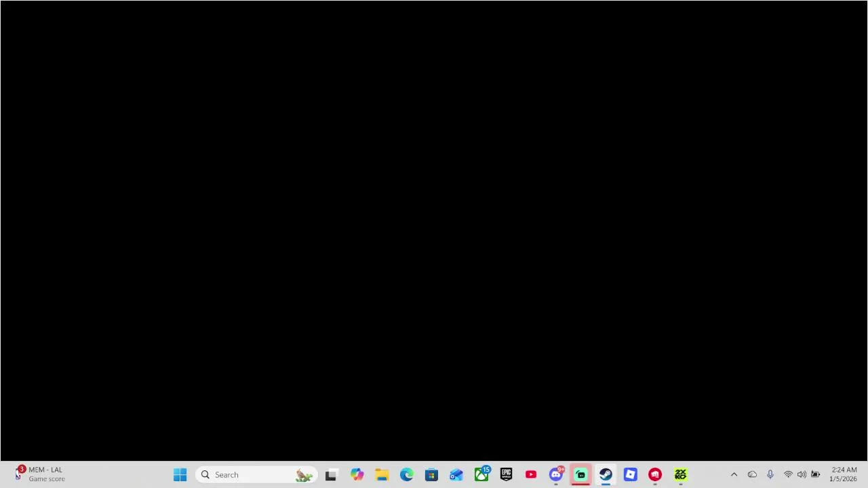Open the Xbox app with 15 badge
This screenshot has height=488, width=868.
[x=481, y=474]
